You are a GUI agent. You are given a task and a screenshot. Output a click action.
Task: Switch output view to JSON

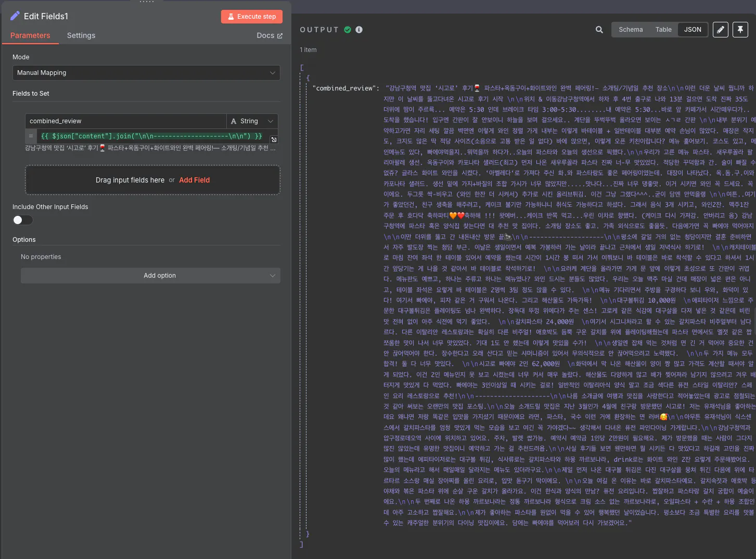coord(693,30)
